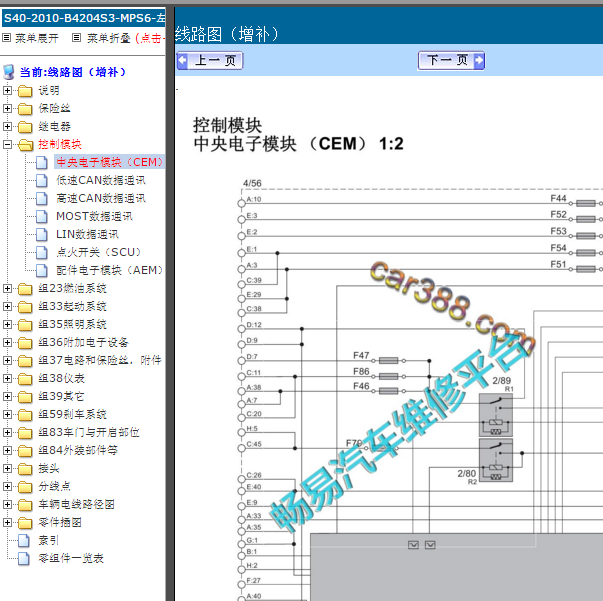
Task: Click the open 控制模块 folder icon
Action: [25, 145]
